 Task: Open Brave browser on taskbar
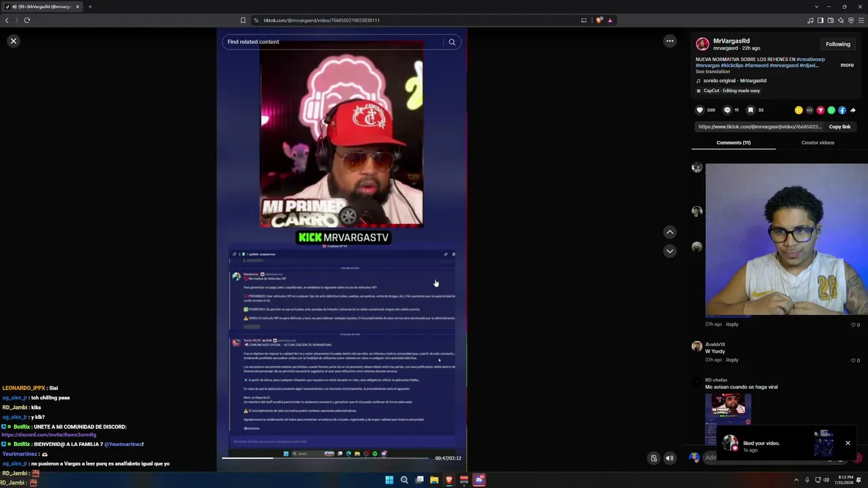[449, 481]
